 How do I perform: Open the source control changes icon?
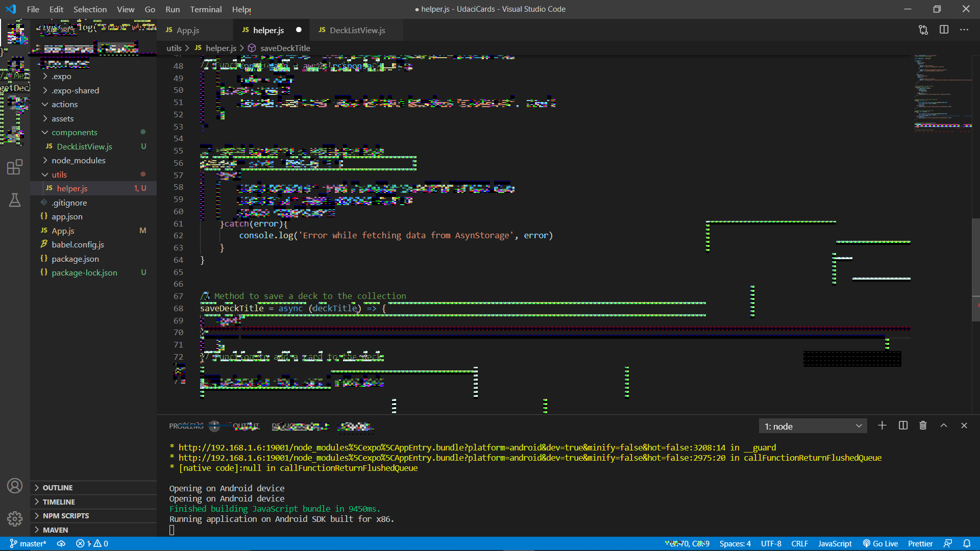pyautogui.click(x=923, y=30)
